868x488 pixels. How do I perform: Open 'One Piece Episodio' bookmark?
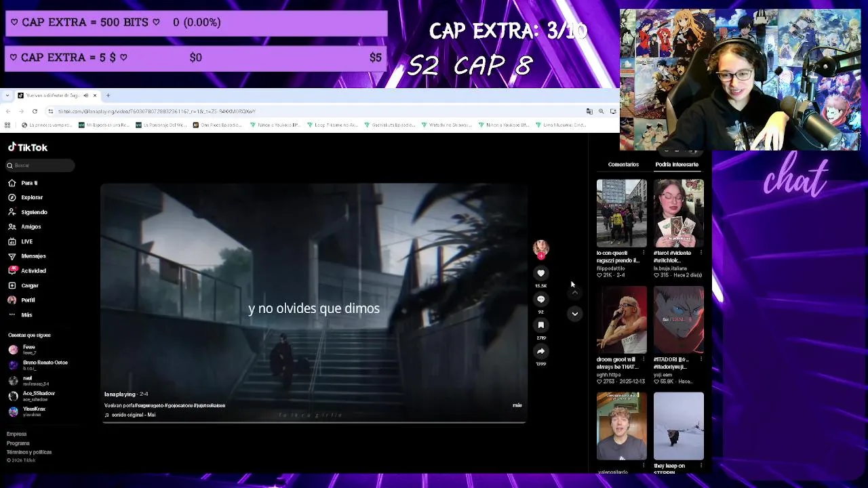(217, 125)
